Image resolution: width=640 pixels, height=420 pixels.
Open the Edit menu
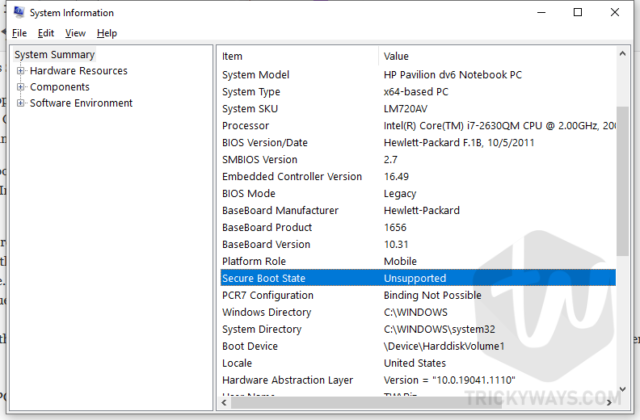[x=46, y=33]
